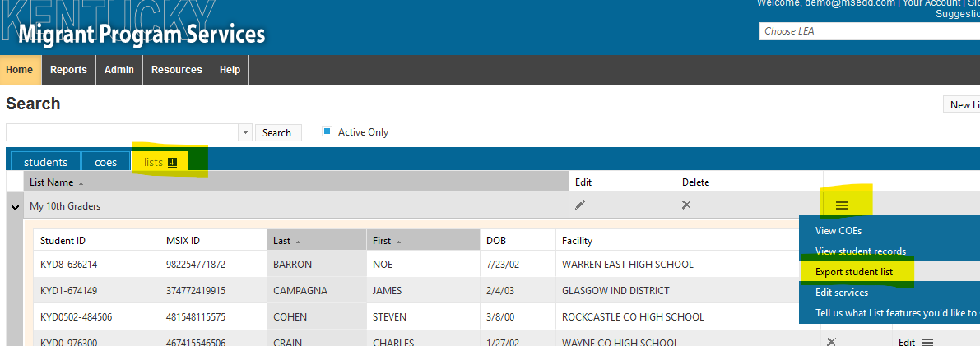The image size is (980, 346).
Task: Click the sort arrow on the Last column
Action: (296, 242)
